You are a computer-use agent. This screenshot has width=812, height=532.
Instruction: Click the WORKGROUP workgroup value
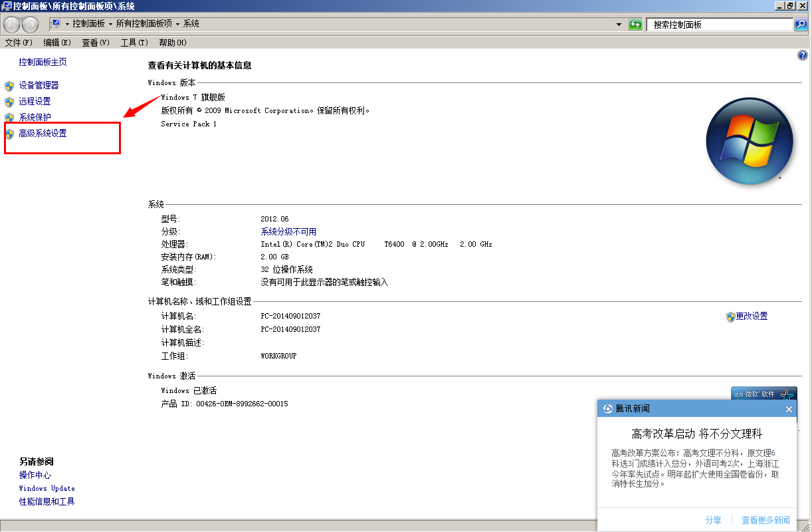pos(278,356)
